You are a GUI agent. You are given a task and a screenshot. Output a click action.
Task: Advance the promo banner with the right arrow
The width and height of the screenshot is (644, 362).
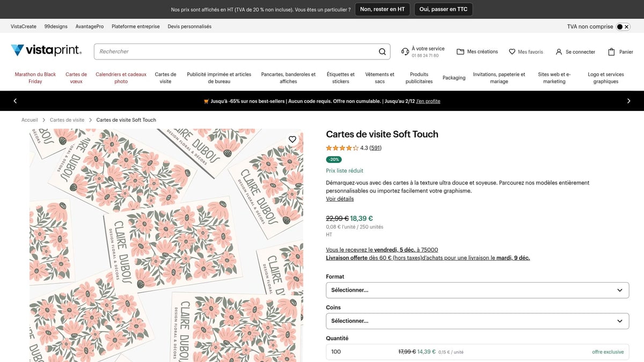(628, 100)
